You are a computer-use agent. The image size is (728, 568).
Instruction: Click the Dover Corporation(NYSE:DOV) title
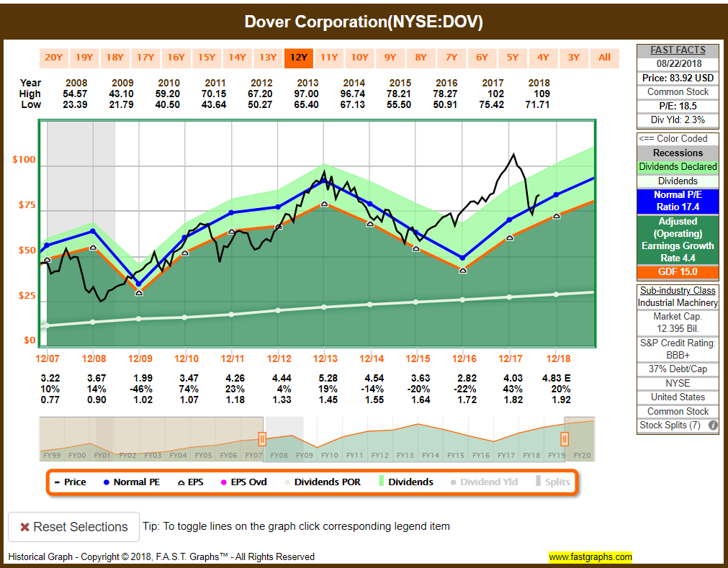coord(364,22)
